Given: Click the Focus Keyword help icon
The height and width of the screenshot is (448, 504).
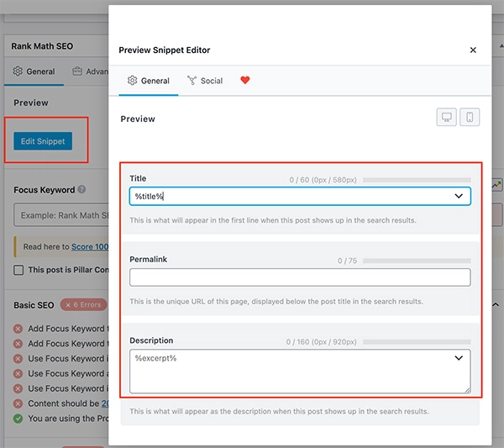Looking at the screenshot, I should tap(81, 190).
